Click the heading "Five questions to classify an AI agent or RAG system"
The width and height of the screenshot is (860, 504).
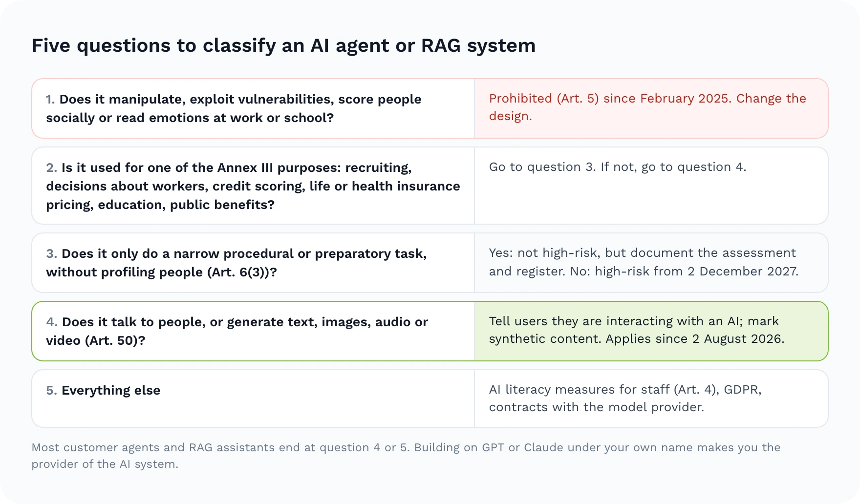tap(283, 46)
